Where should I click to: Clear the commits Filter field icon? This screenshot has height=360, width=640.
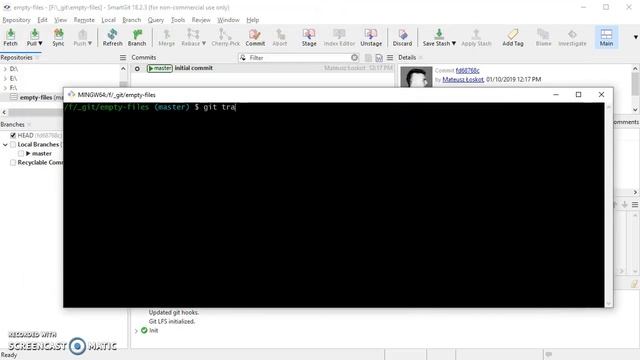point(355,58)
